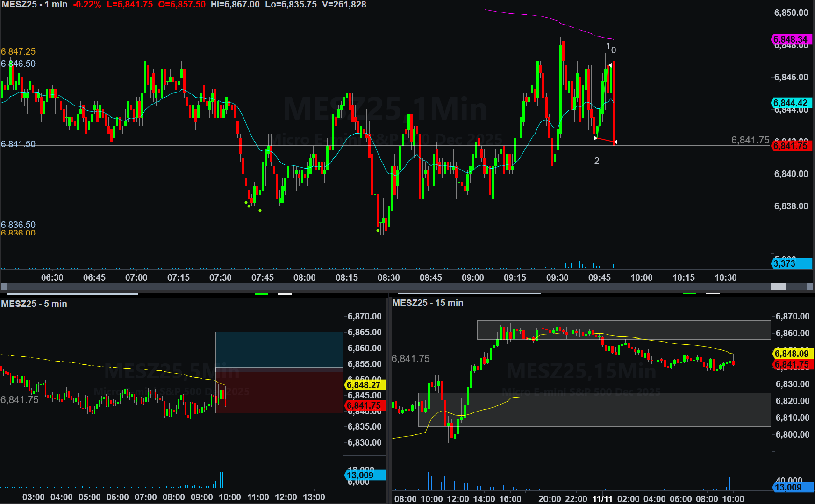Image resolution: width=815 pixels, height=504 pixels.
Task: Click the 6,847.25 orange level label
Action: tap(18, 51)
